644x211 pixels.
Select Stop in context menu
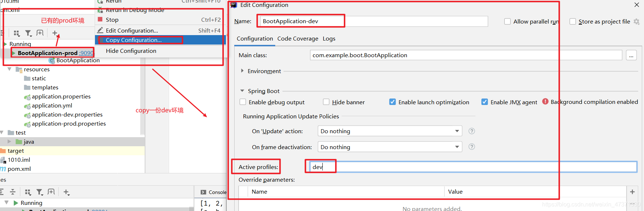point(112,20)
